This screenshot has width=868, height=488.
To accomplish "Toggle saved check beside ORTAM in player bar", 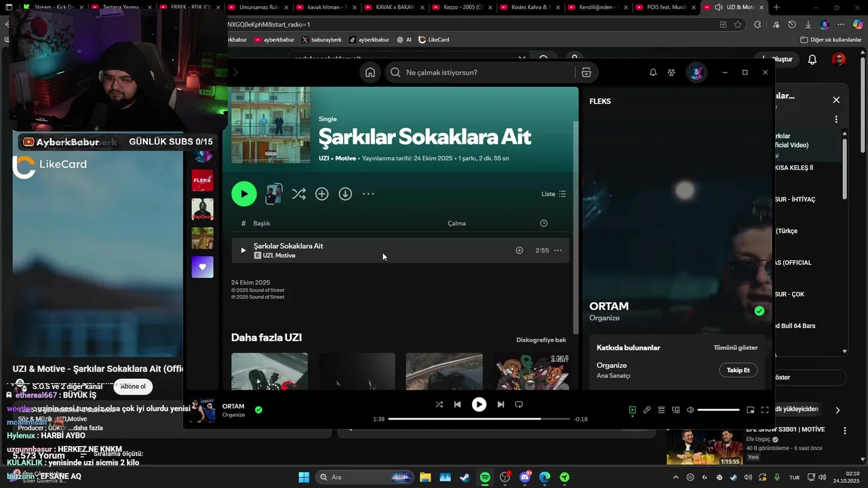I will coord(258,409).
